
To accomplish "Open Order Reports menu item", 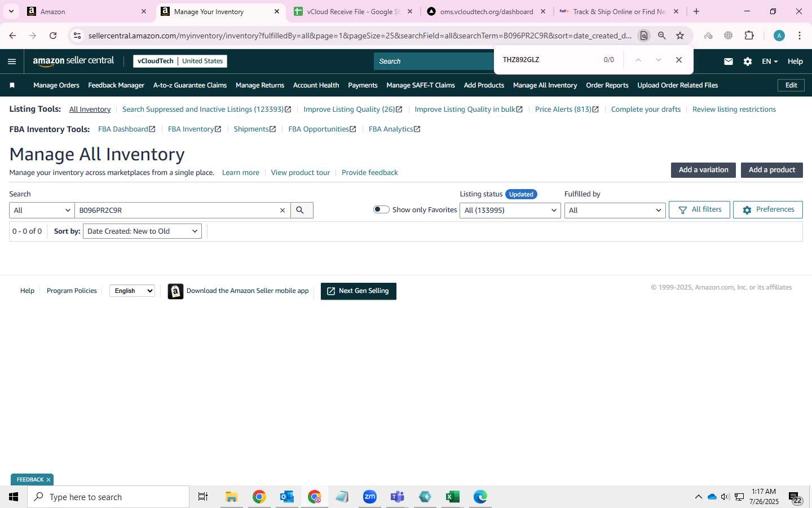I will tap(607, 85).
